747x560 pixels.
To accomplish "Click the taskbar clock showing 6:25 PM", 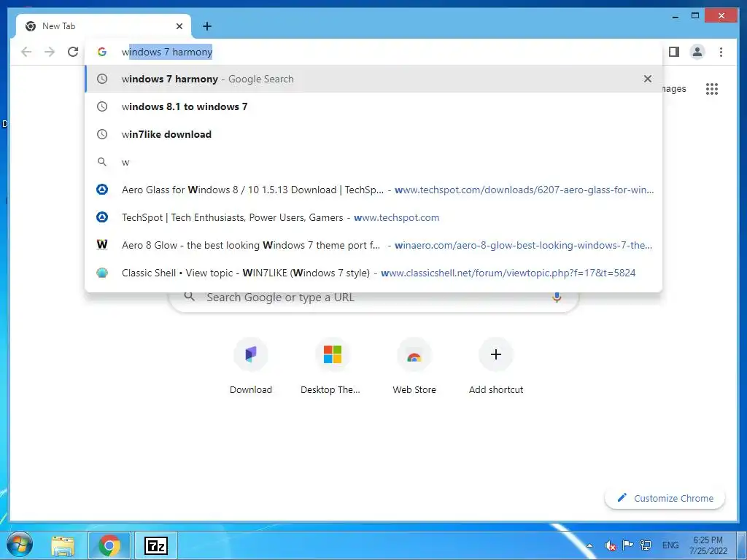I will point(708,545).
